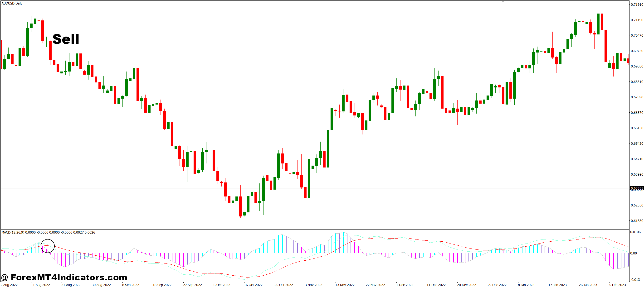Screen dimensions: 644x287
Task: Click the MACD zero level 0.00 label
Action: pos(634,253)
